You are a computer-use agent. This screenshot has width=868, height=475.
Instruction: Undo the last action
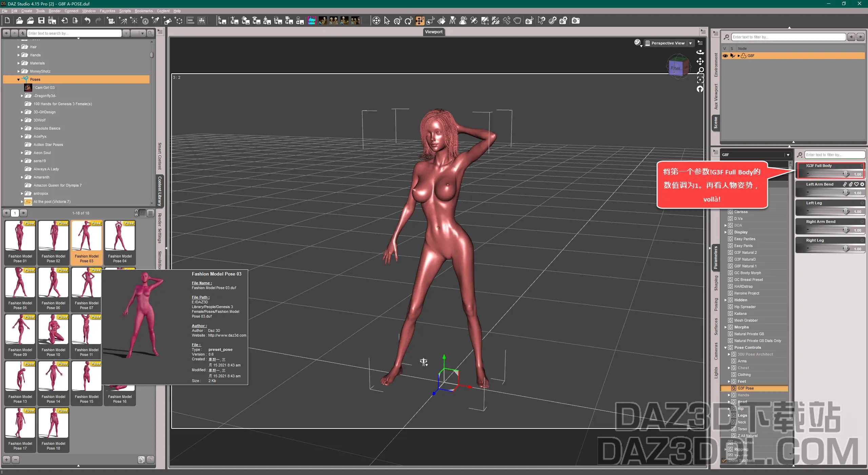(x=87, y=21)
